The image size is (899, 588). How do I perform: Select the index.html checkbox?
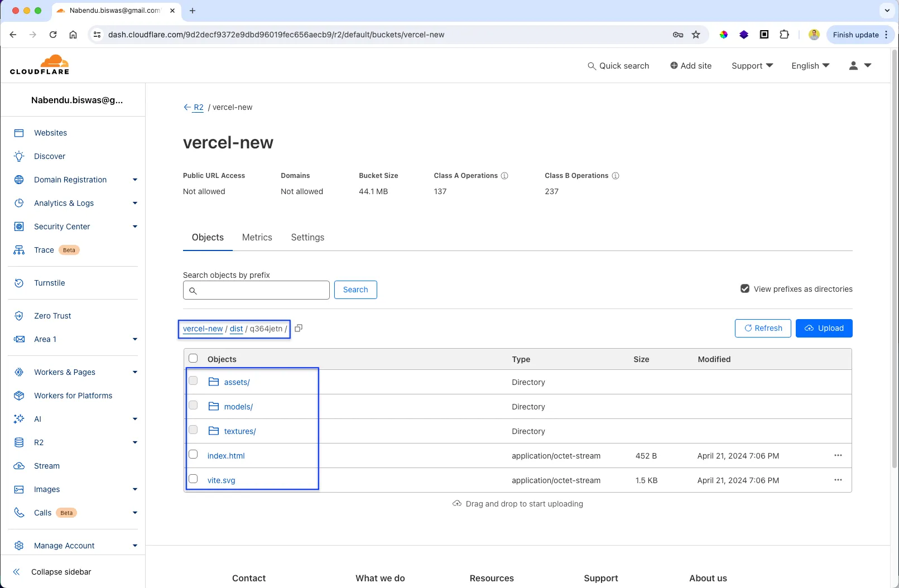(x=193, y=454)
